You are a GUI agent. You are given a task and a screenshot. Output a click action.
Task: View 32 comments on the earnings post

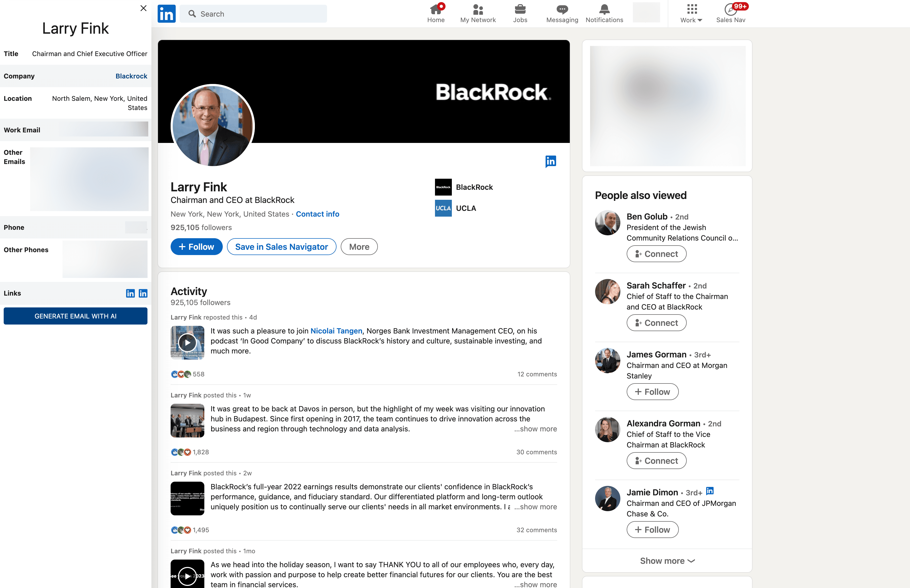click(x=537, y=530)
